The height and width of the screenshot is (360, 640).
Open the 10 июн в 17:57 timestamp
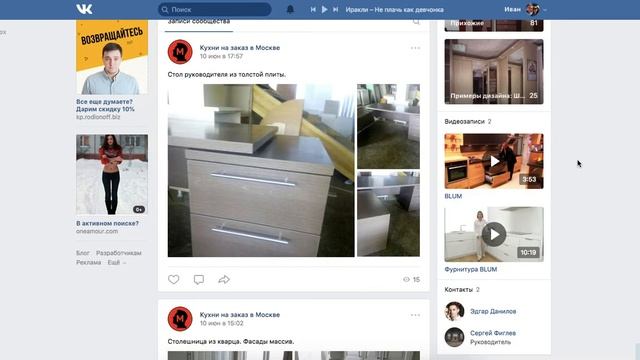point(221,56)
